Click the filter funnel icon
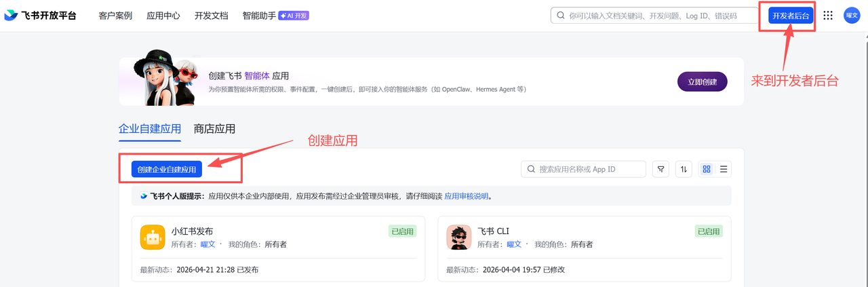 pyautogui.click(x=661, y=169)
